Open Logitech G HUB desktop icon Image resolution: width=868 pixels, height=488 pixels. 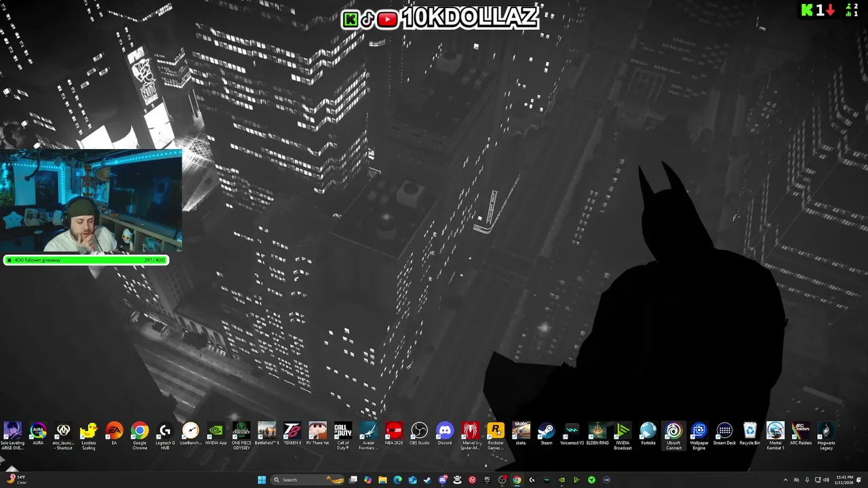(x=165, y=436)
